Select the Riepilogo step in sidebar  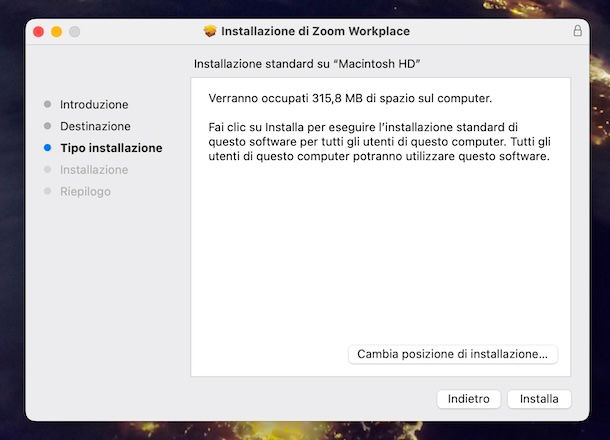tap(85, 191)
